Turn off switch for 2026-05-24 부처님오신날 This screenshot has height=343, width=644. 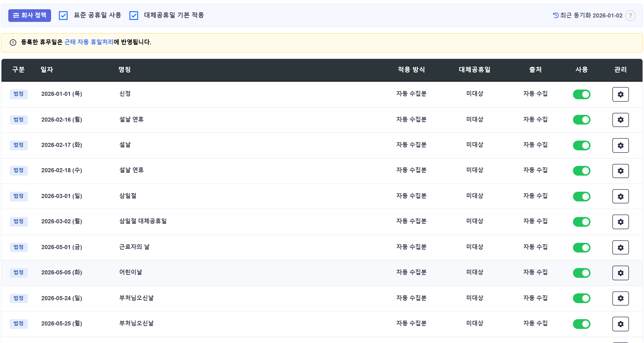click(x=581, y=298)
